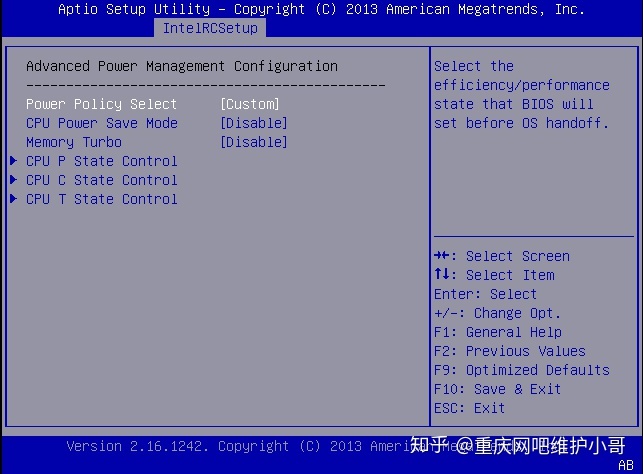Image resolution: width=643 pixels, height=474 pixels.
Task: Click the Aptio Setup Utility title
Action: (322, 9)
